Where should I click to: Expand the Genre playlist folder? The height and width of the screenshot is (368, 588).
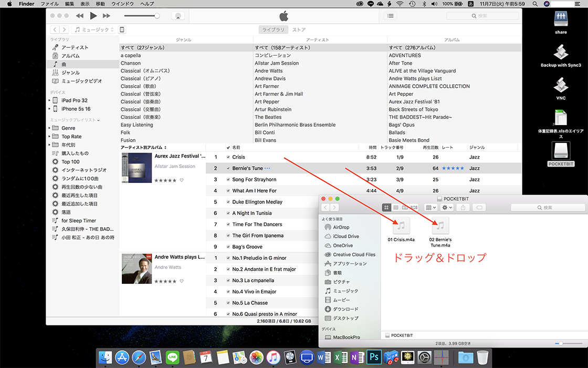49,128
